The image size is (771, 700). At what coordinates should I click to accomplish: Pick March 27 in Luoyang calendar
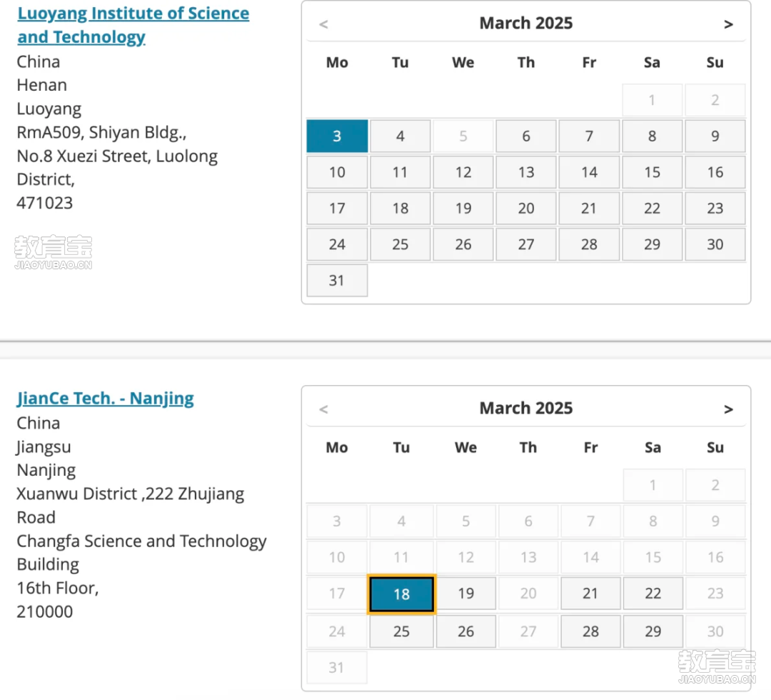pos(526,244)
